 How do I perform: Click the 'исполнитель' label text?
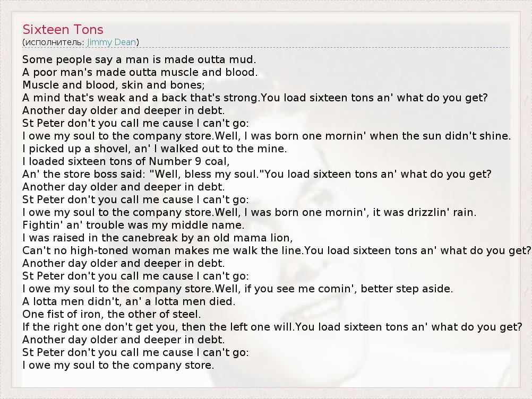[53, 42]
